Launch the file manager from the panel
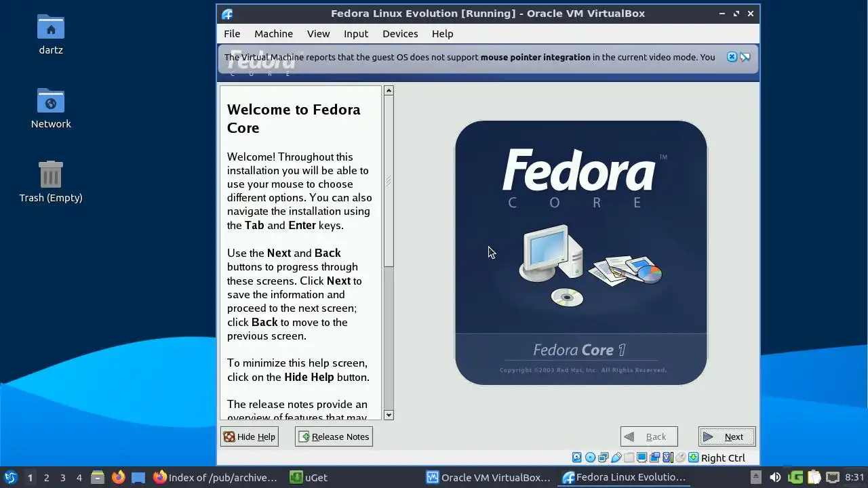 (98, 477)
